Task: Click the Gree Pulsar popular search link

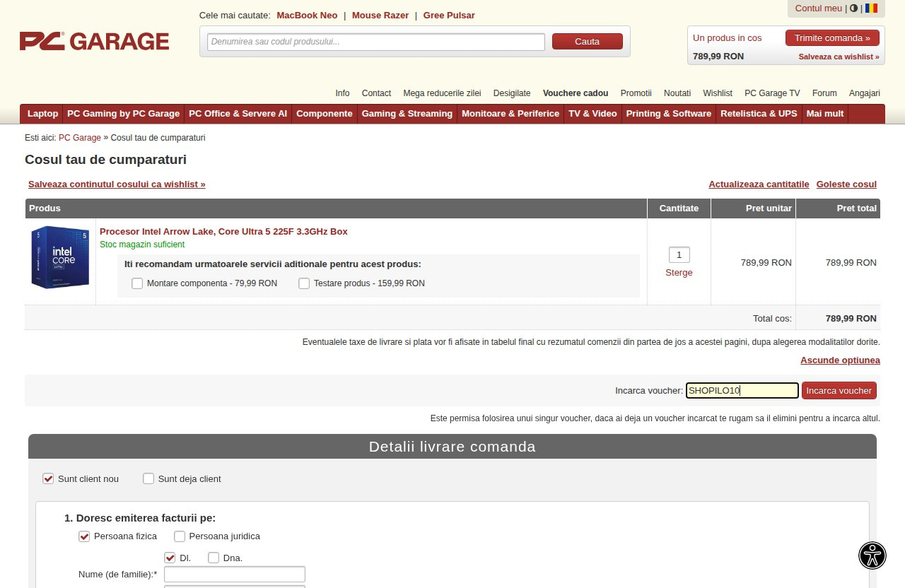Action: pyautogui.click(x=449, y=16)
